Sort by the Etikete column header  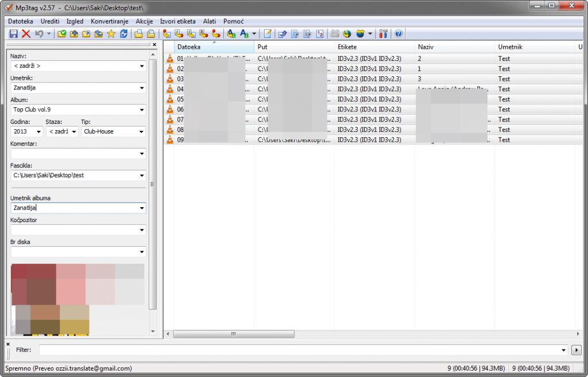coord(374,47)
